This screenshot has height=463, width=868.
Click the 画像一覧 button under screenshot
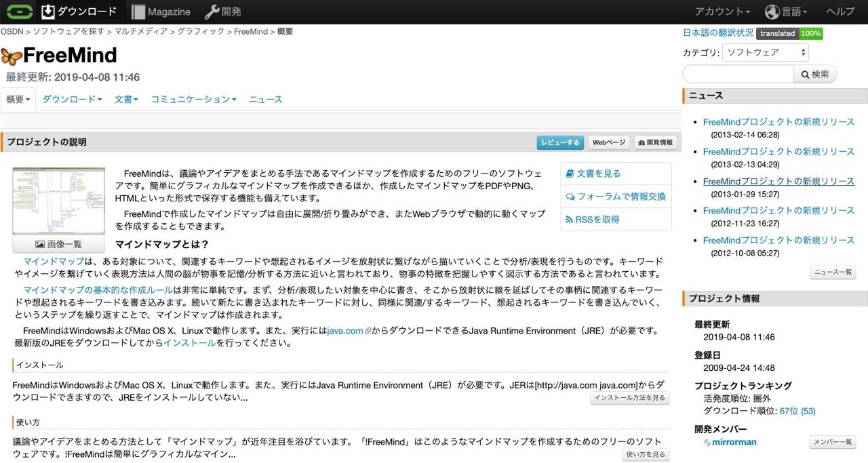[59, 244]
